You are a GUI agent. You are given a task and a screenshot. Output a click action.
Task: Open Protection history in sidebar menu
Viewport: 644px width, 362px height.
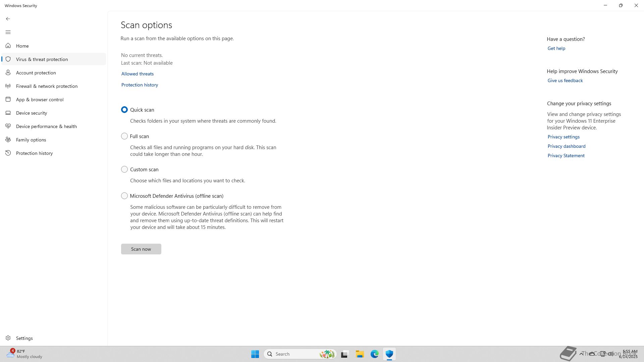pos(34,153)
